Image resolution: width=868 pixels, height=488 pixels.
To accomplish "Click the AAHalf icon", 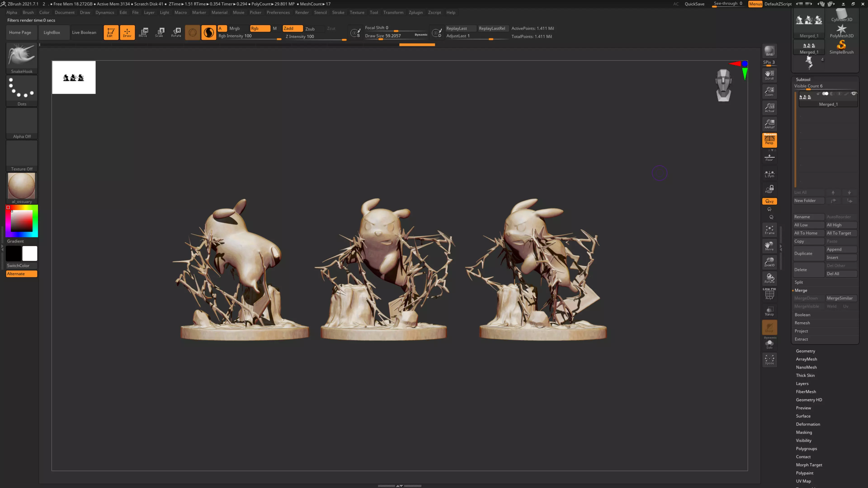I will (770, 124).
